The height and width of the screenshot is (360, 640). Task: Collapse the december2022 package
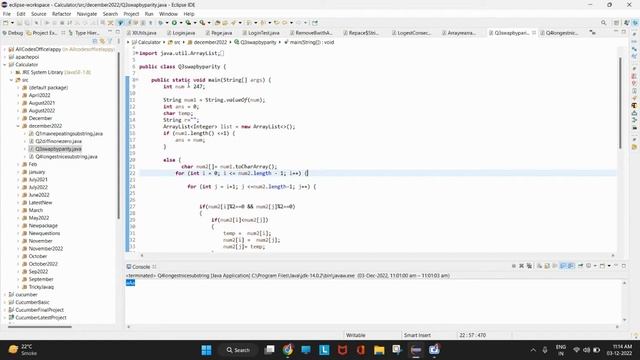coord(18,126)
